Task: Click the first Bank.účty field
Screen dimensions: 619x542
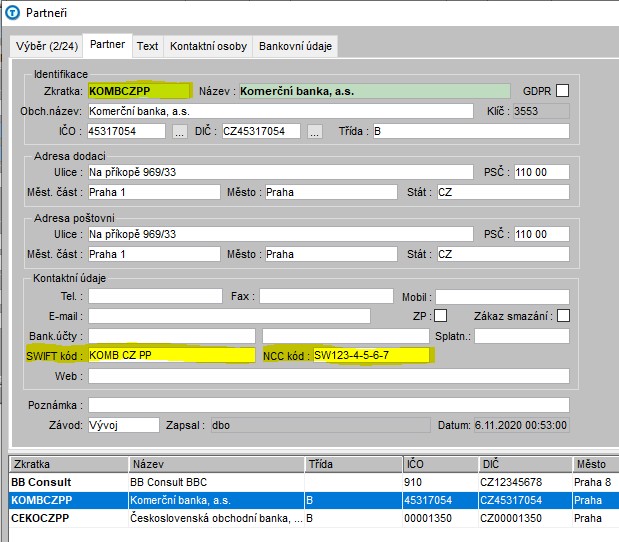Action: click(x=172, y=336)
